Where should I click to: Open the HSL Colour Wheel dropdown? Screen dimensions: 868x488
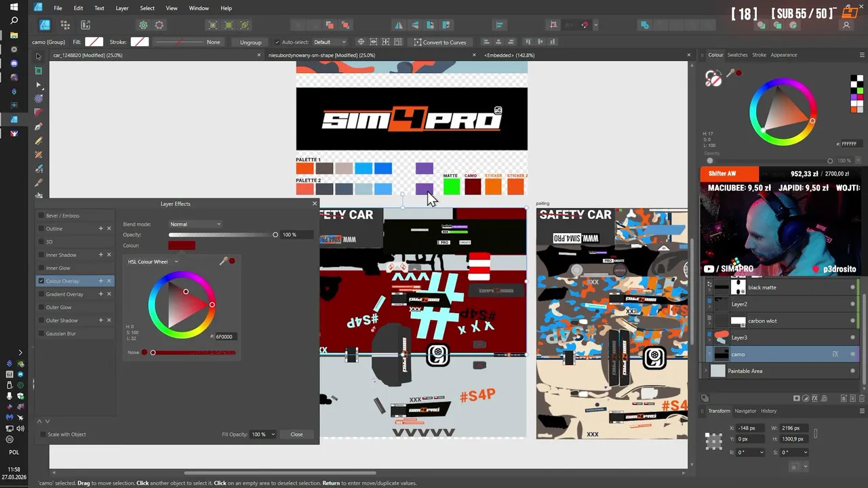pyautogui.click(x=153, y=262)
